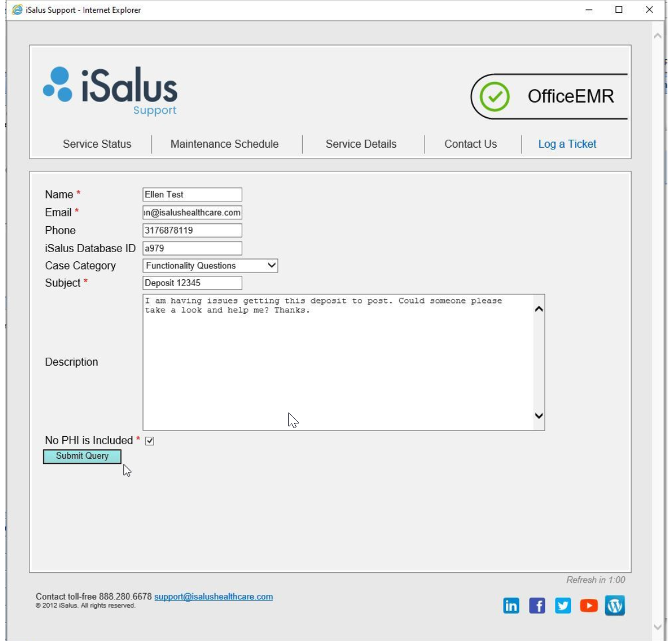This screenshot has width=672, height=641.
Task: Click the Subject input field
Action: 192,283
